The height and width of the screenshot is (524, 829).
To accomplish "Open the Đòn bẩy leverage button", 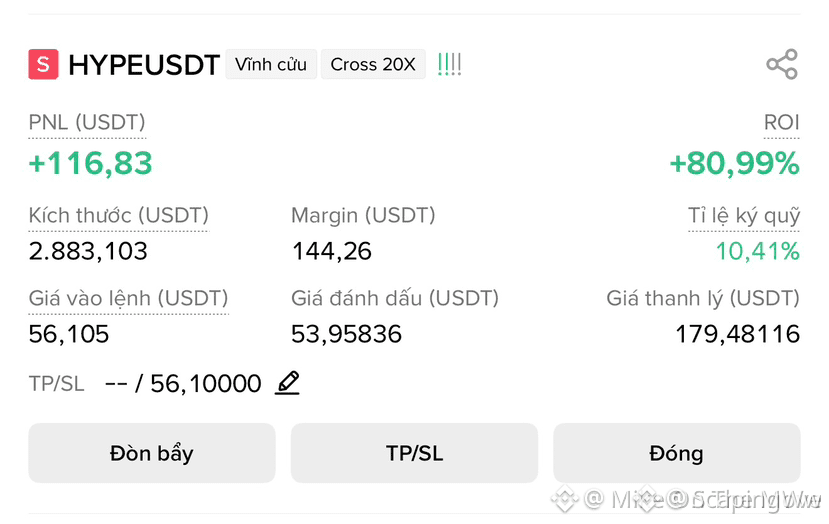I will [152, 453].
